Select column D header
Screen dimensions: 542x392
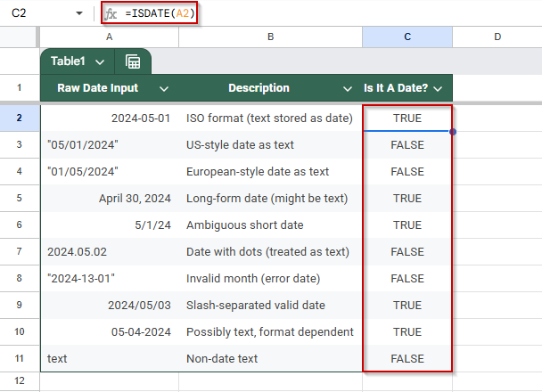tap(497, 37)
